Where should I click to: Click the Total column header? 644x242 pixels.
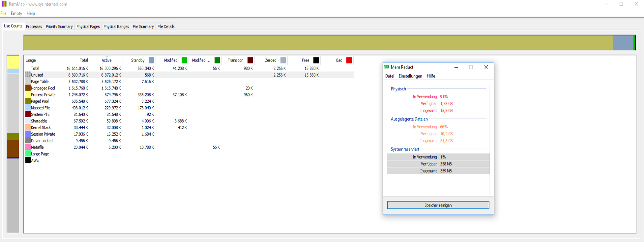click(x=84, y=60)
